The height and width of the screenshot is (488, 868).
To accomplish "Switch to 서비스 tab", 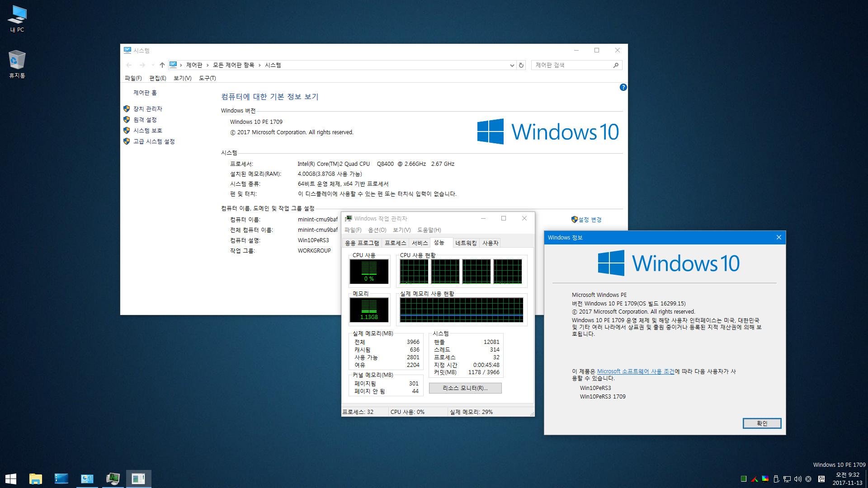I will [420, 243].
